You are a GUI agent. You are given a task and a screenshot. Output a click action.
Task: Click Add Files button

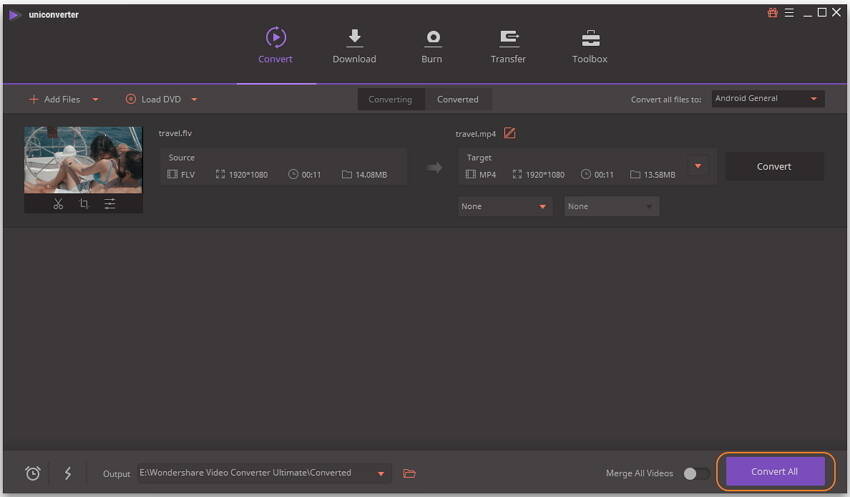54,99
